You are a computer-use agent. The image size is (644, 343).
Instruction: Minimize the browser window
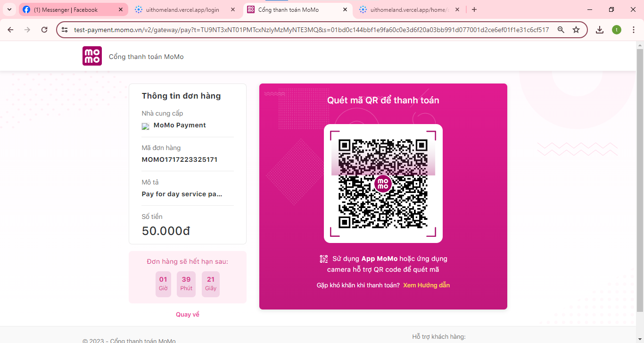pyautogui.click(x=590, y=9)
